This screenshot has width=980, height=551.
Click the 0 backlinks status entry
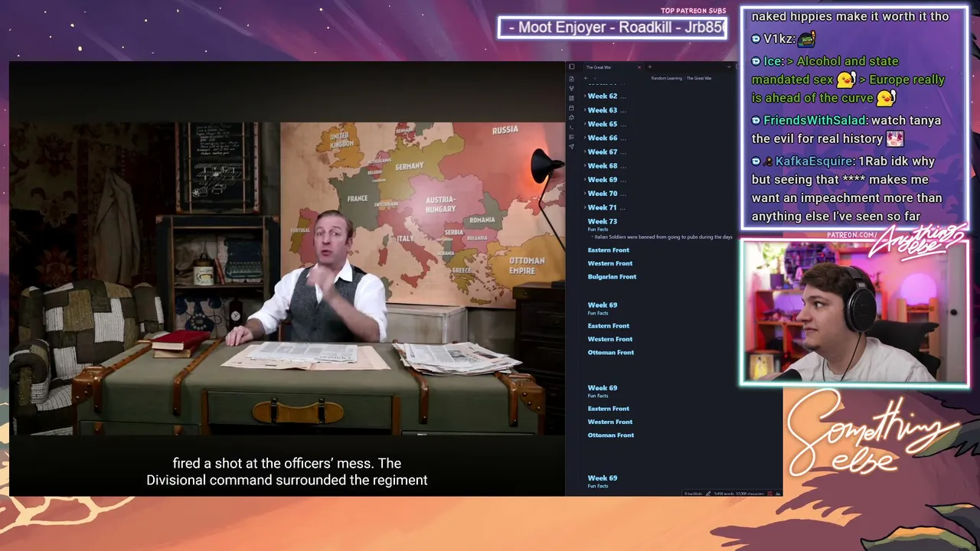(693, 494)
